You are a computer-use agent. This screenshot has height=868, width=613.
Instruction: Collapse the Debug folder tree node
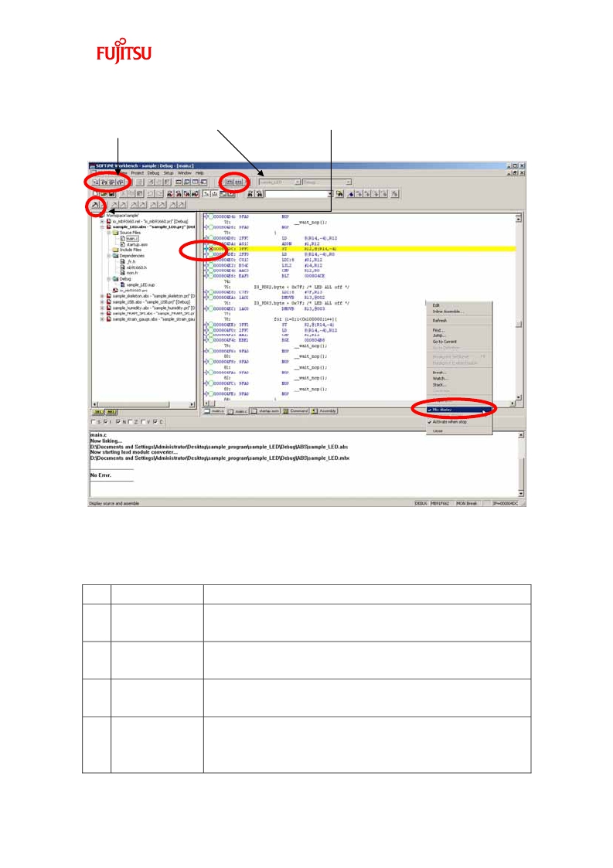point(109,279)
